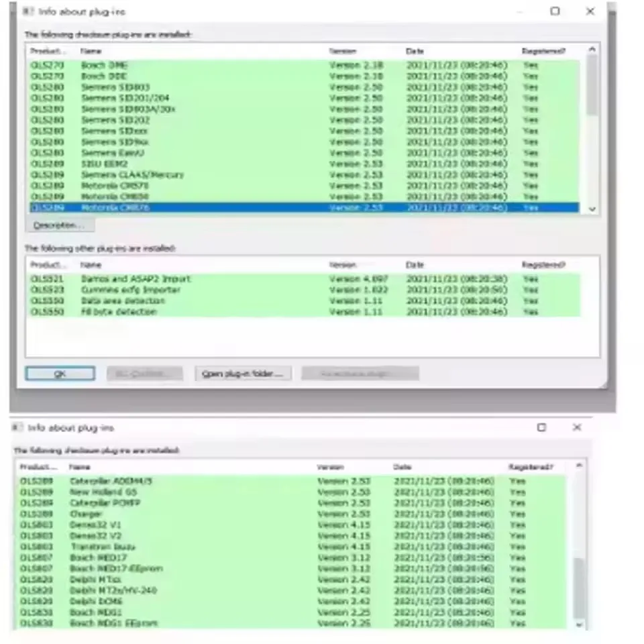
Task: Select the Siemens SID803A/30x row
Action: point(305,109)
